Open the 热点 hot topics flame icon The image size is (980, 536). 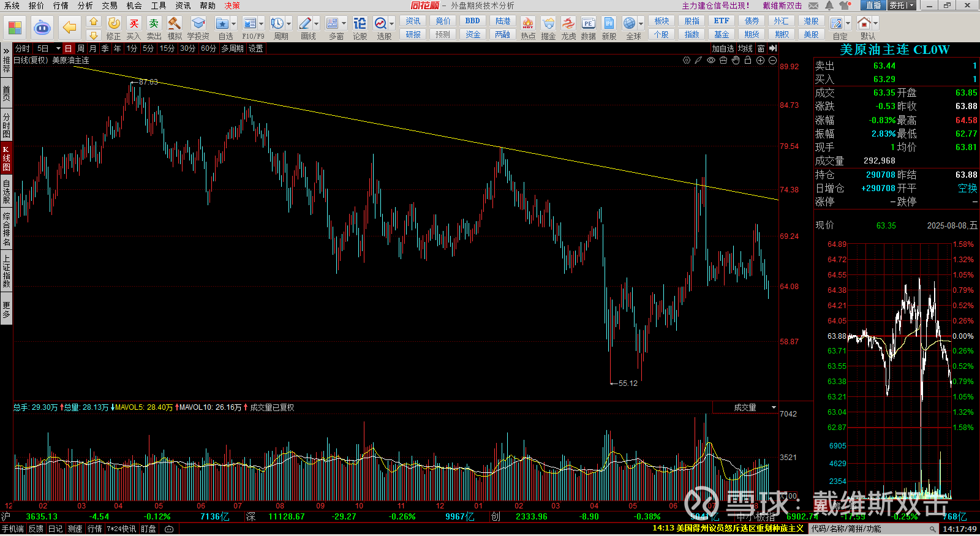point(528,28)
